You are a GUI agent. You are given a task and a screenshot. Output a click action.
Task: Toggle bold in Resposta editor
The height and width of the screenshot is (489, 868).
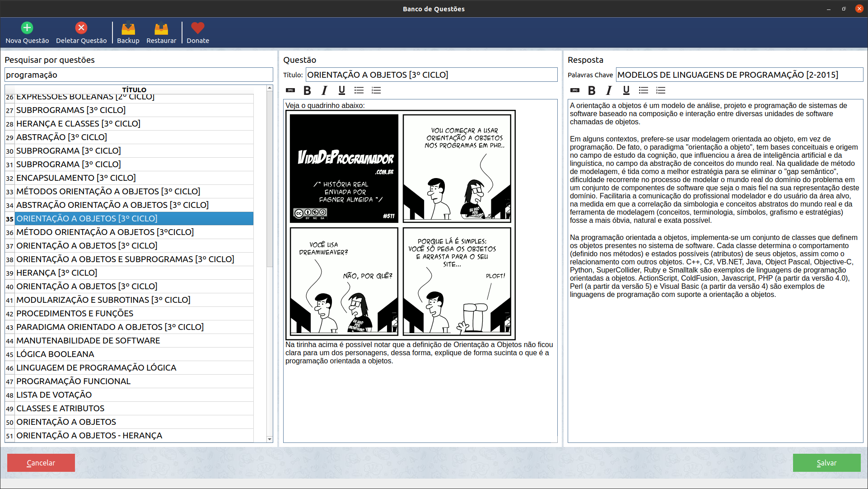592,90
